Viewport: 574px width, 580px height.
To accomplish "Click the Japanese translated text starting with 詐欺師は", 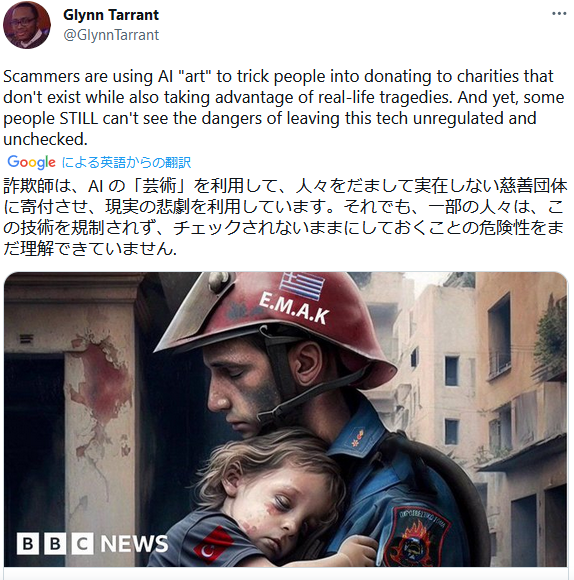I will tap(285, 217).
